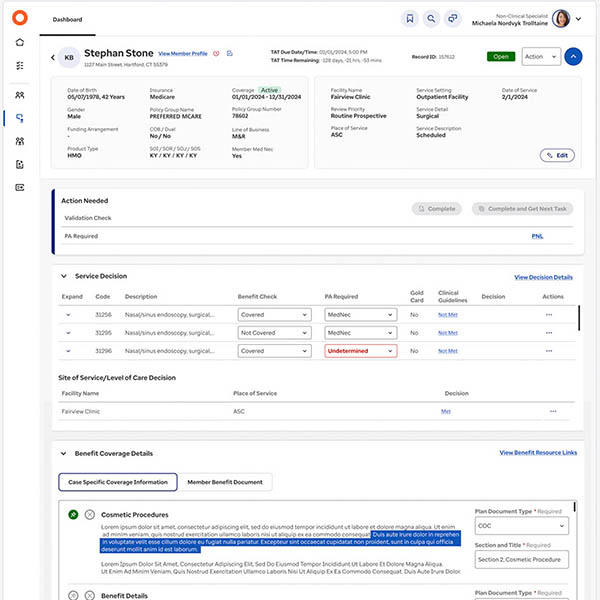This screenshot has height=600, width=600.
Task: Open the Undetermined PA Required dropdown
Action: coord(360,351)
